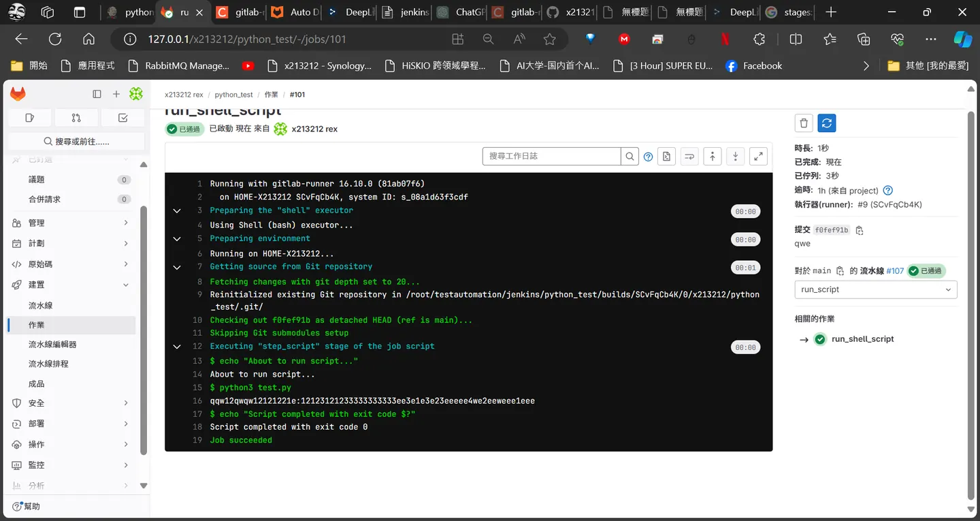Erase job log with trash icon

click(x=804, y=123)
